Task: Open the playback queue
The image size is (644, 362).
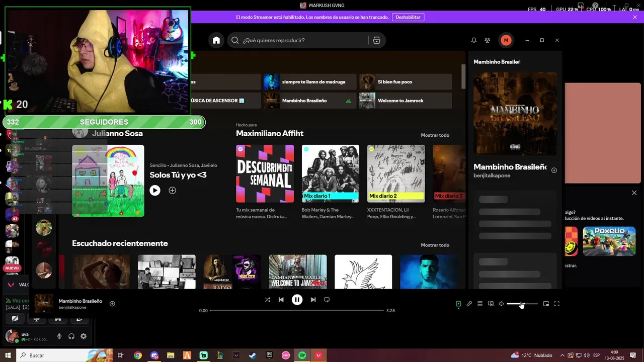Action: [480, 304]
